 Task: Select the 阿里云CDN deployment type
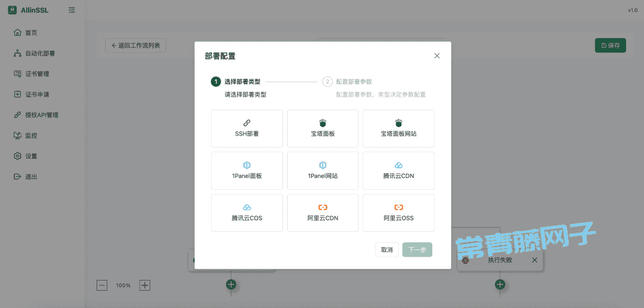coord(323,212)
